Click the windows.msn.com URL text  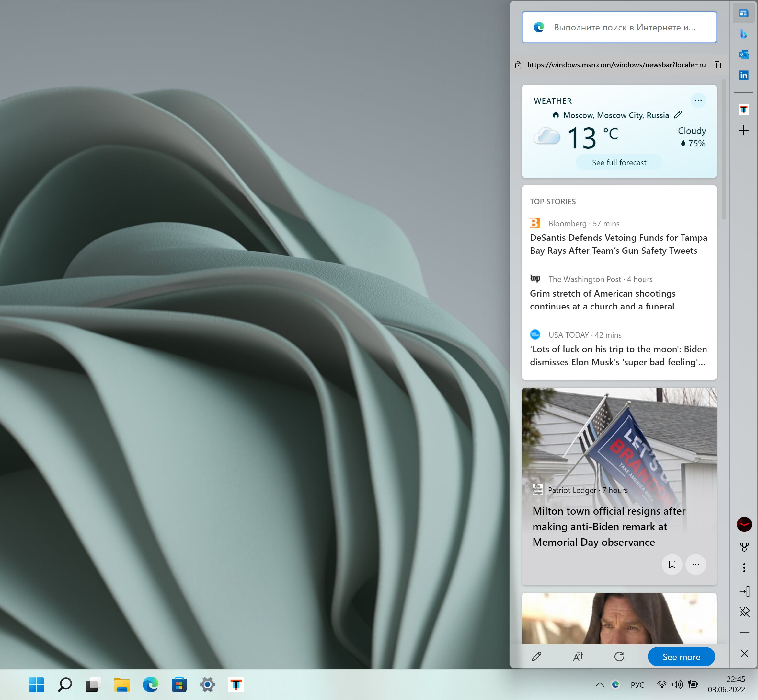(x=616, y=65)
